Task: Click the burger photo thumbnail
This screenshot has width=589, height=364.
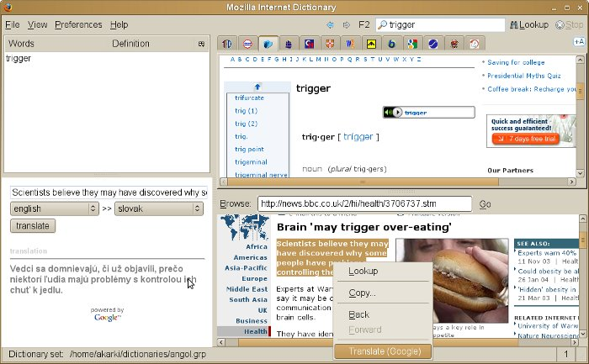Action: 453,280
